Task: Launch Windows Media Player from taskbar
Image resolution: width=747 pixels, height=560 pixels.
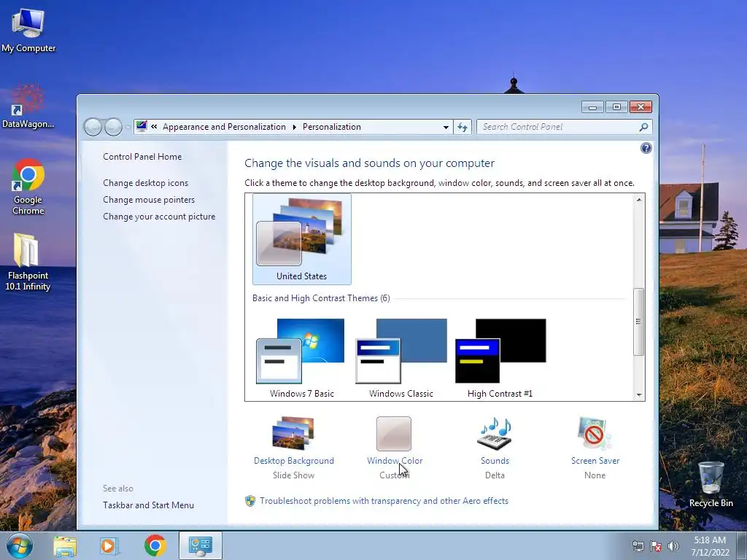Action: coord(109,545)
